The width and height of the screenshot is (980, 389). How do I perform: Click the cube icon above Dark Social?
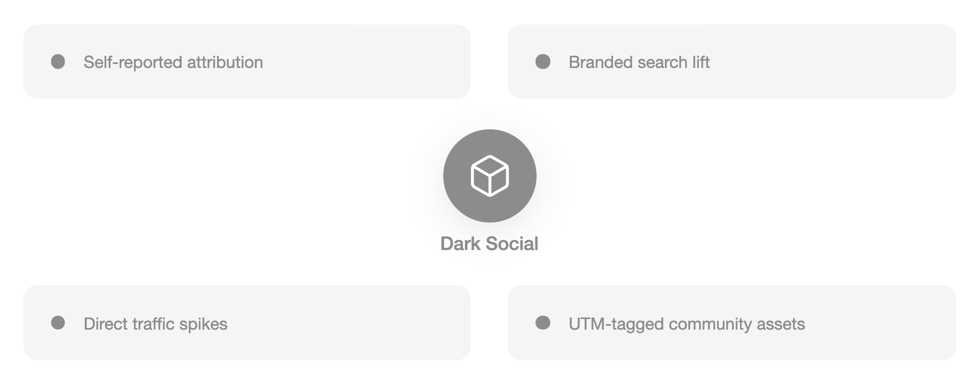[x=490, y=175]
